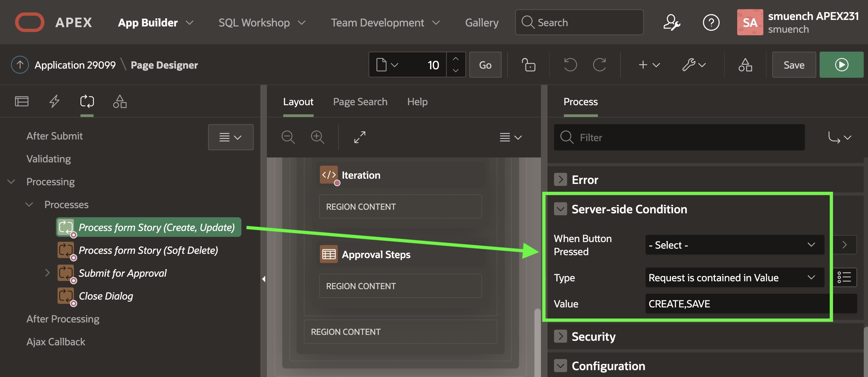
Task: Open the Rendering tree tab icon
Action: (22, 101)
